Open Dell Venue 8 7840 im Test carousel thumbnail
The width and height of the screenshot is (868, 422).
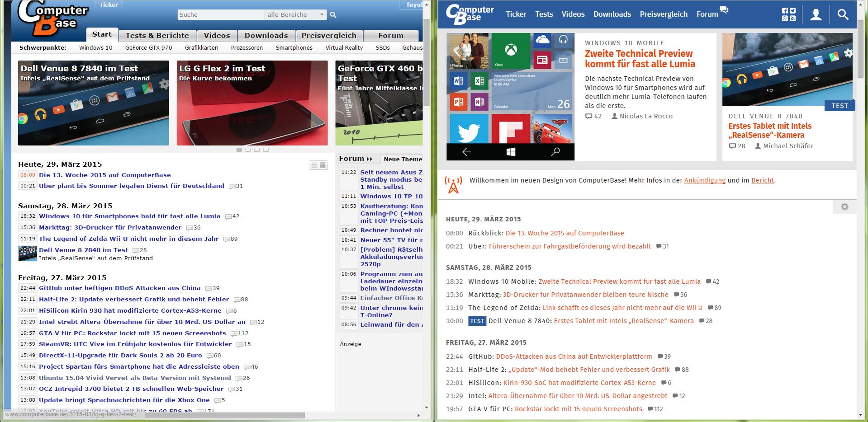point(94,103)
